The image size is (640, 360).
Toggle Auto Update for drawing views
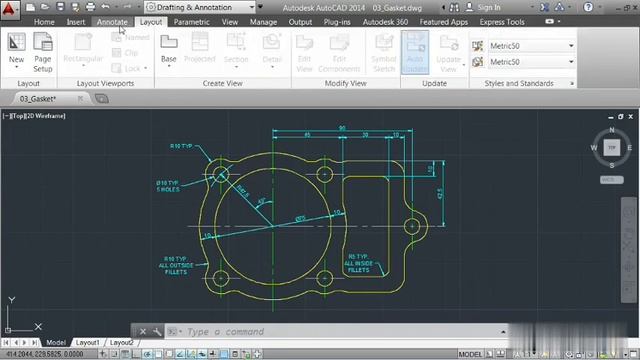(x=415, y=53)
